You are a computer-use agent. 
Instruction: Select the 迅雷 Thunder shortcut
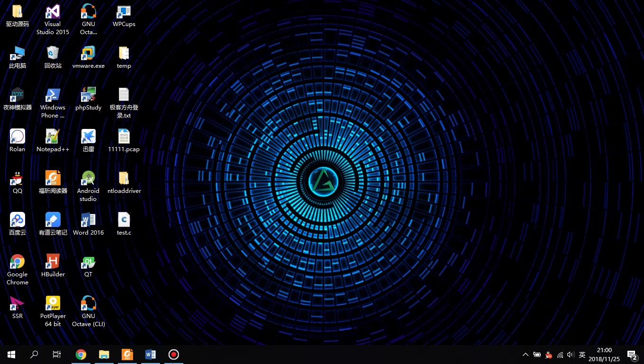[88, 137]
